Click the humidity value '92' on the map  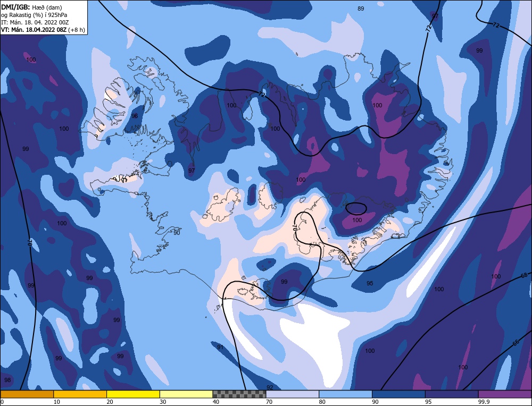coord(270,387)
